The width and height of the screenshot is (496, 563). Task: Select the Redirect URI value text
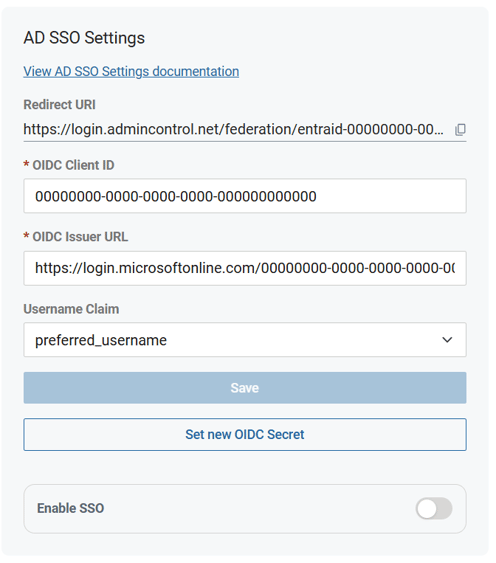233,129
